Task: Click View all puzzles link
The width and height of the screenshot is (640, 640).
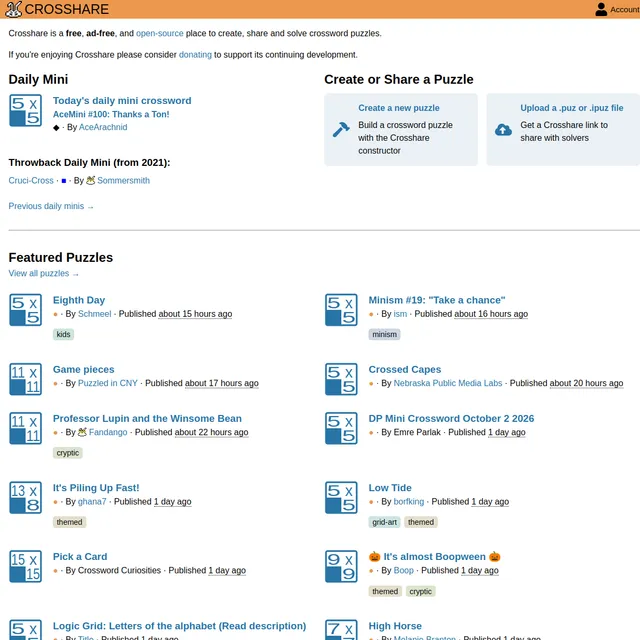Action: [x=44, y=273]
